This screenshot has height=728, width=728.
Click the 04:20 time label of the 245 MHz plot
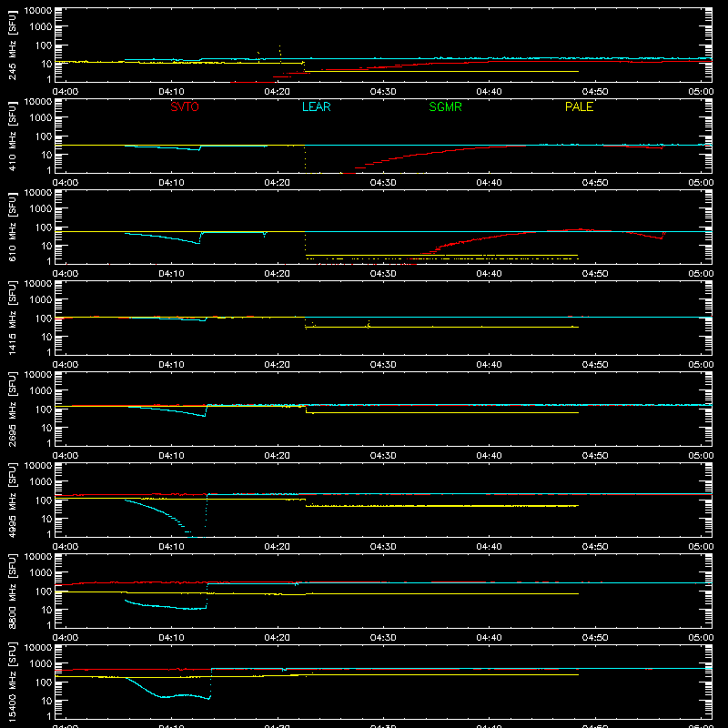tap(278, 92)
